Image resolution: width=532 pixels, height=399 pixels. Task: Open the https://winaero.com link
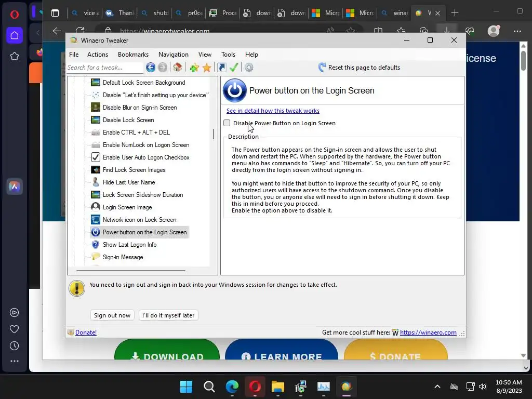428,332
